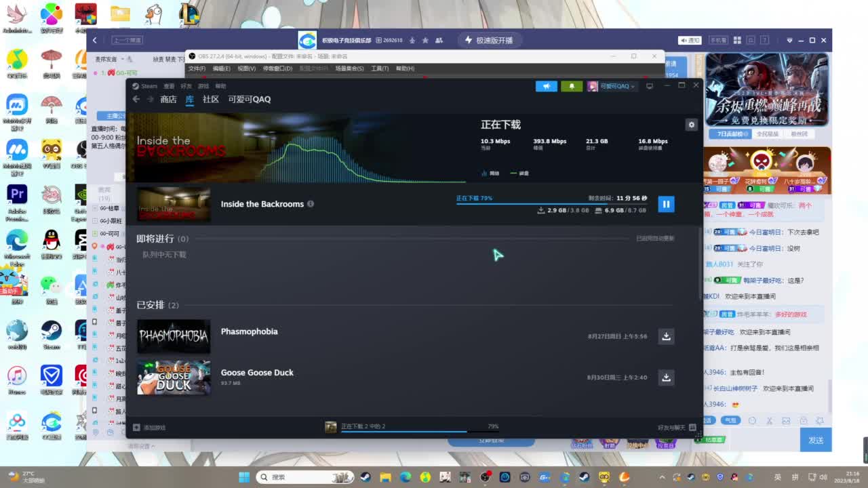Click the Inside the Backrooms download progress bar
The height and width of the screenshot is (488, 868).
[551, 203]
